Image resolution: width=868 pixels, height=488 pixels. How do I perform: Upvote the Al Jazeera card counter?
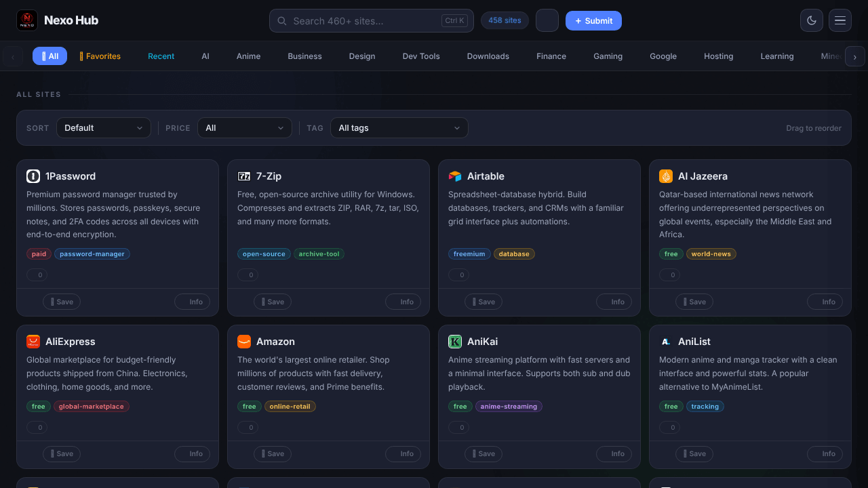click(670, 275)
